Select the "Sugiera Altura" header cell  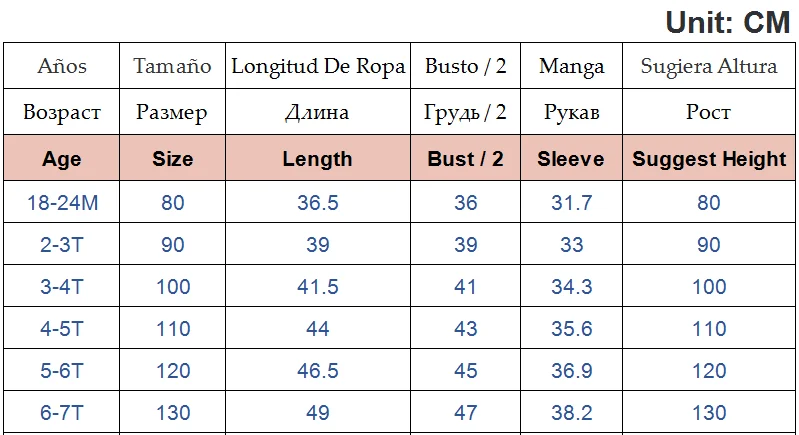tap(709, 67)
